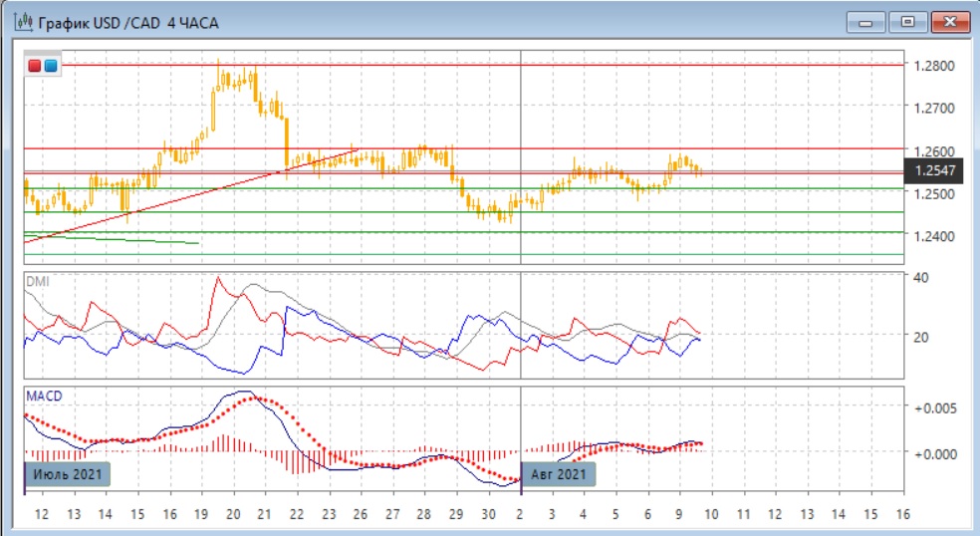Screen dimensions: 980x536
Task: Click the candlestick chart icon in title bar
Action: tap(19, 22)
